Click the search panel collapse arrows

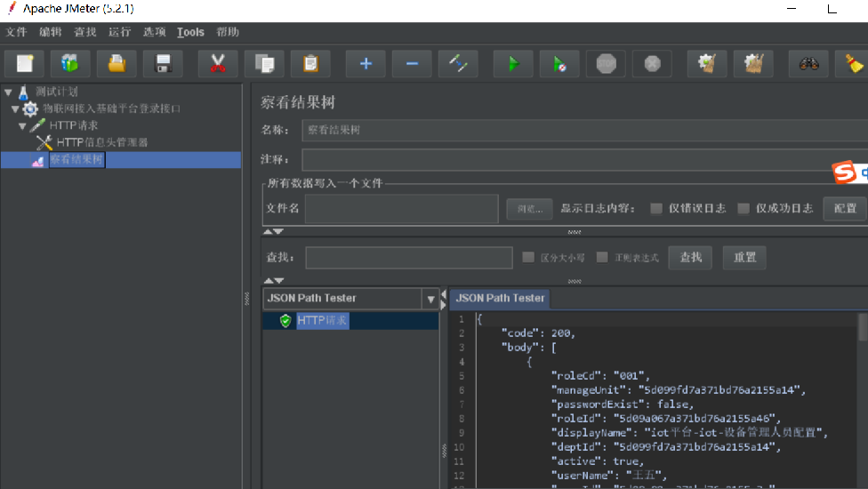pyautogui.click(x=273, y=280)
